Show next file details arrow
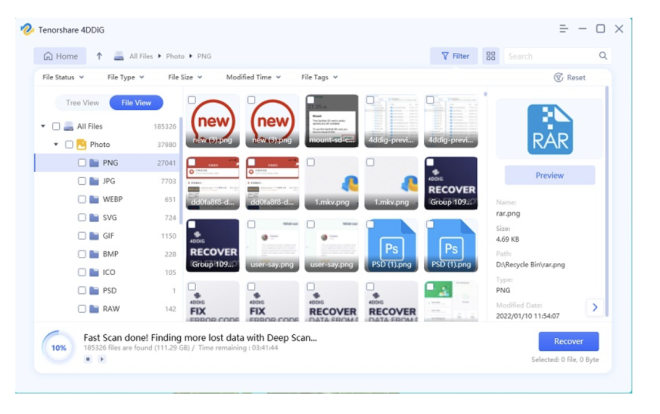Screen dimensions: 660x414 595,307
